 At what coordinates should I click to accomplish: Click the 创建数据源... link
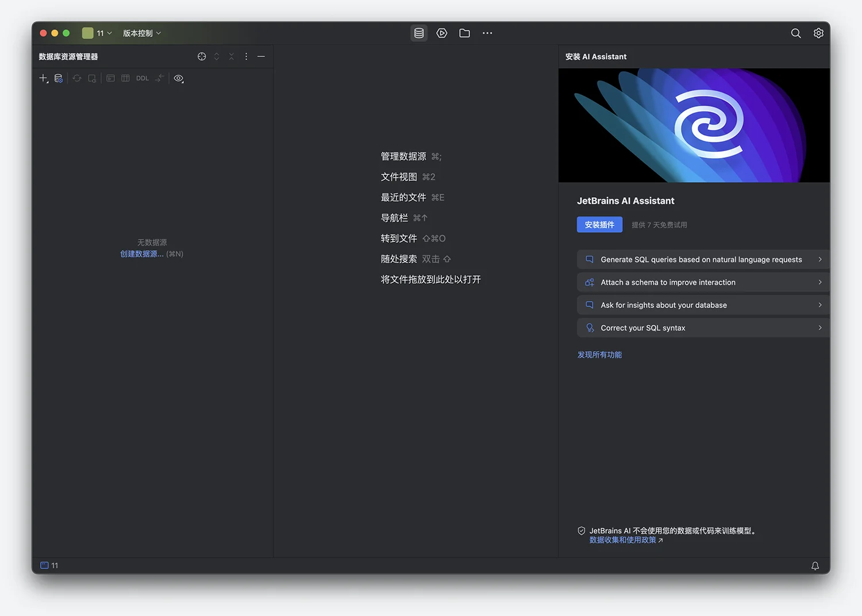pos(142,254)
